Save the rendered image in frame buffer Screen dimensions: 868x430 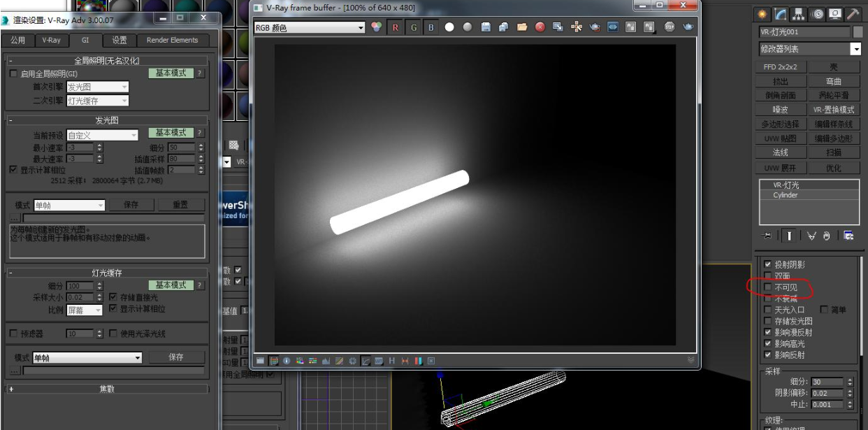(486, 27)
